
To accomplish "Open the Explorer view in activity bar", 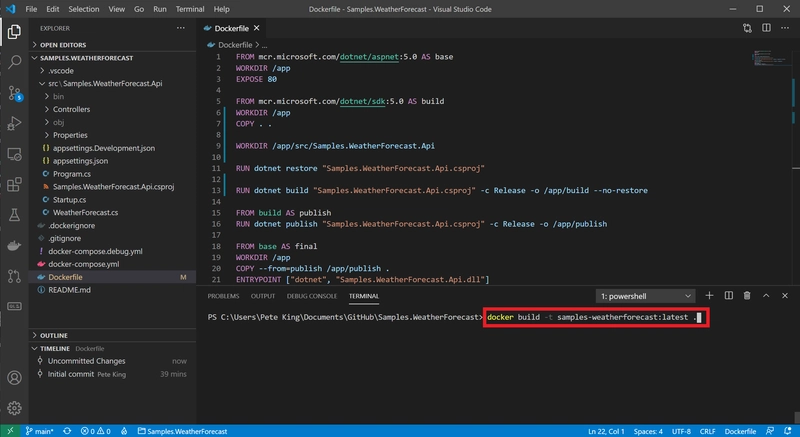I will click(x=14, y=32).
